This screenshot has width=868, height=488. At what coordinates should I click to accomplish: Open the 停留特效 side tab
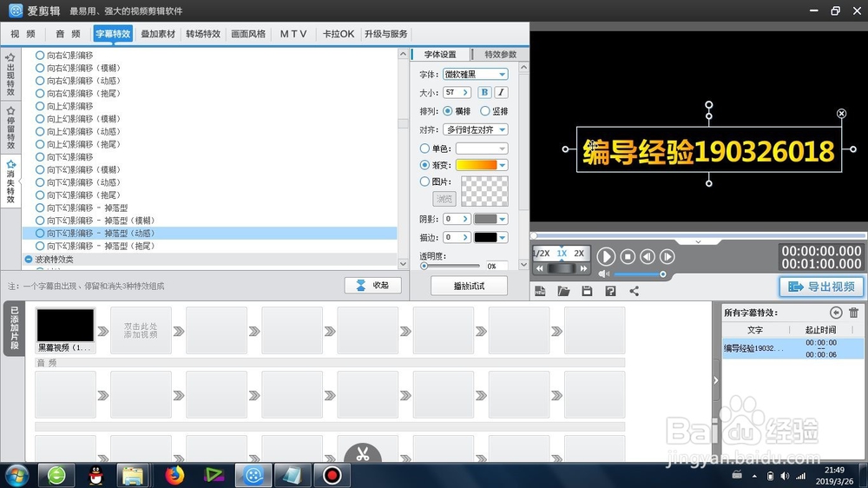[x=10, y=128]
